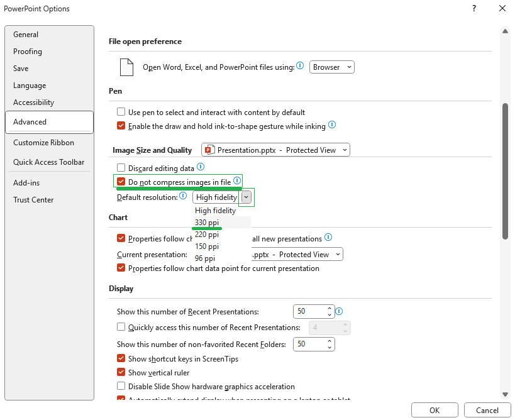Close the PowerPoint Options dialog
The image size is (515, 420).
[x=502, y=9]
